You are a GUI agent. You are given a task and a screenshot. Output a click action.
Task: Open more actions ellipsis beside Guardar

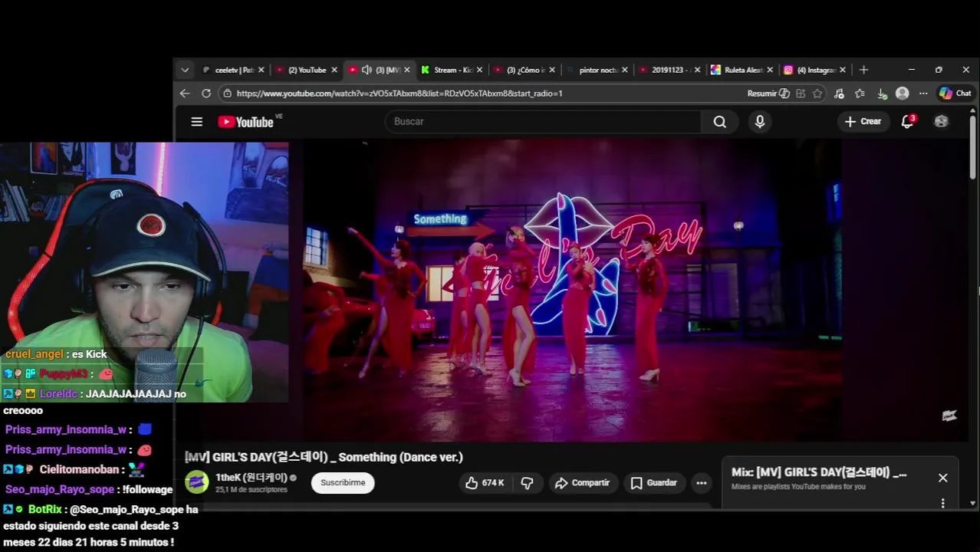coord(701,483)
